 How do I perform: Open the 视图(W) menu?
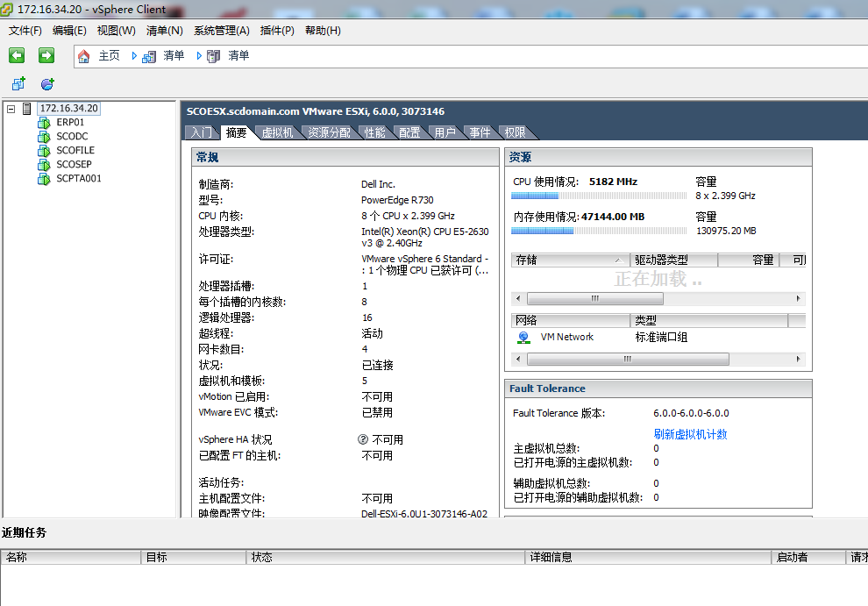(x=117, y=31)
